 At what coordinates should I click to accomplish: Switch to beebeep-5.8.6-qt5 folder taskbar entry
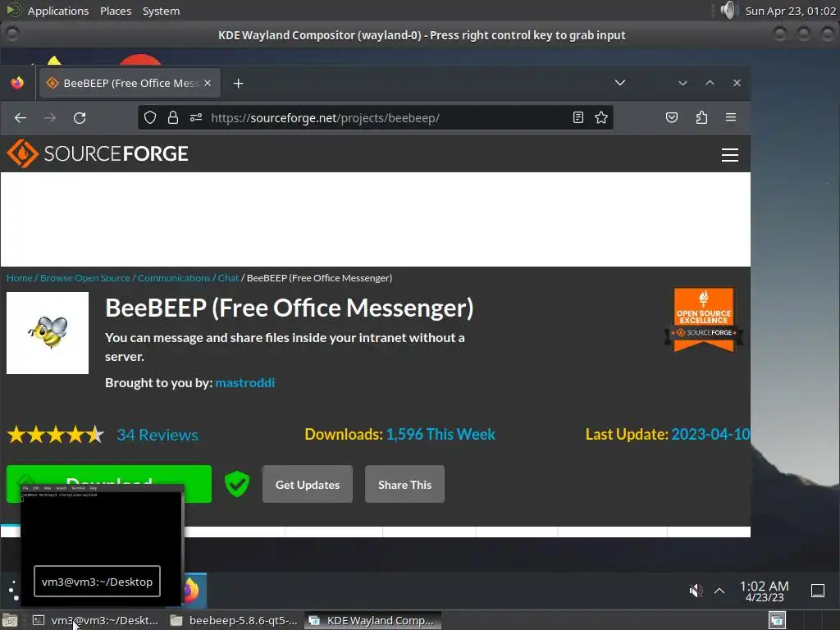click(234, 620)
